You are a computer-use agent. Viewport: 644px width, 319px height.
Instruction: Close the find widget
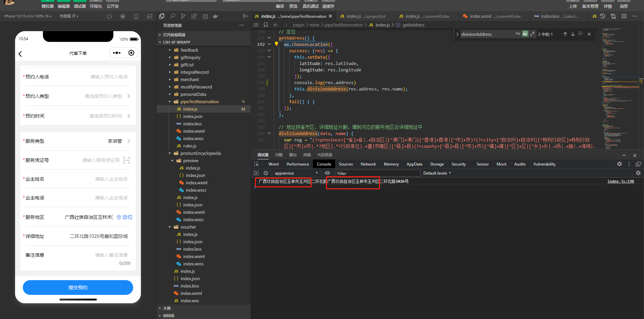(589, 34)
